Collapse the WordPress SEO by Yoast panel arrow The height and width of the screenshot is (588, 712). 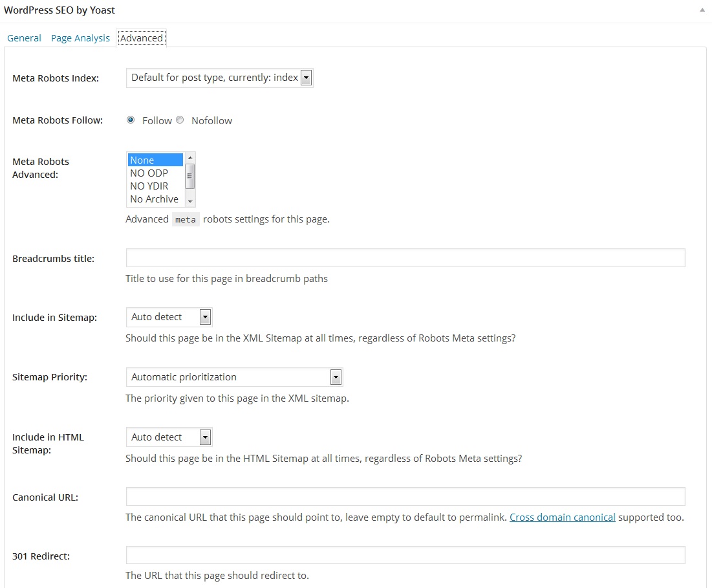click(702, 10)
